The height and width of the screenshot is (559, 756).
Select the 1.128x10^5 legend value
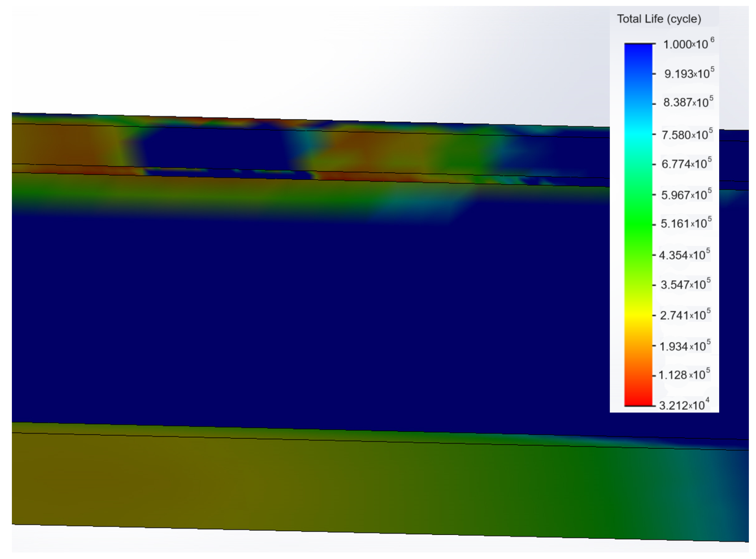(684, 375)
